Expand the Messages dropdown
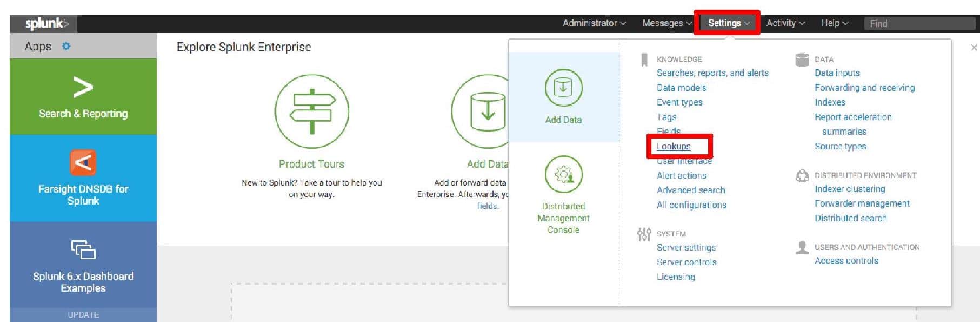Screen dimensions: 980x322 click(667, 23)
